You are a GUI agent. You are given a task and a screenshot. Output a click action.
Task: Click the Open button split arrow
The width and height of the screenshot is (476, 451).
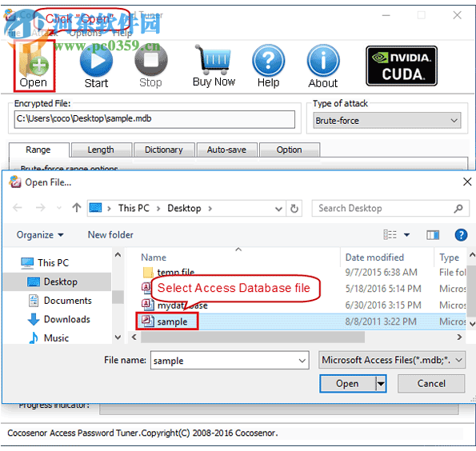click(x=381, y=384)
